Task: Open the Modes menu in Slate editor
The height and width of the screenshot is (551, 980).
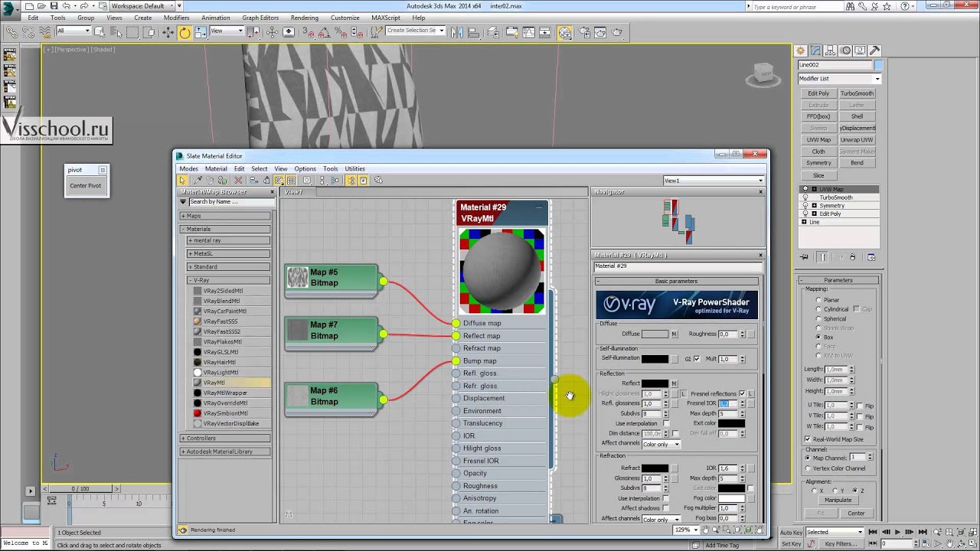Action: [188, 168]
